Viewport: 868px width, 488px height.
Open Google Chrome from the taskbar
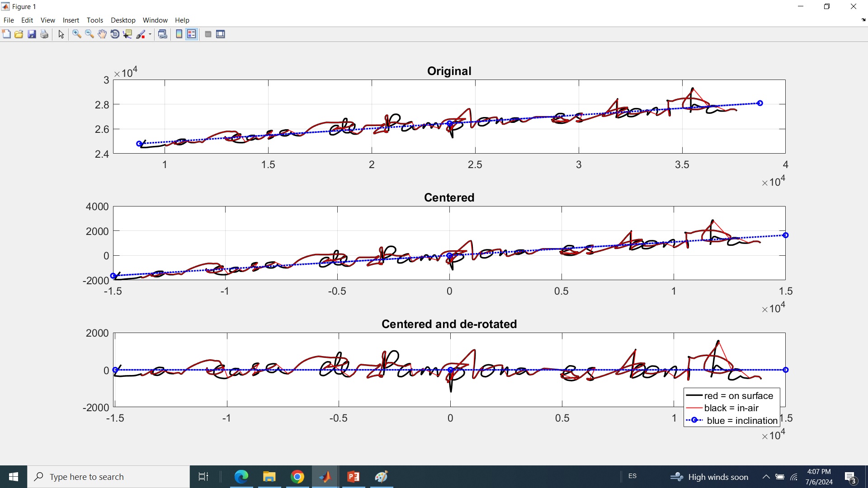[x=297, y=477]
